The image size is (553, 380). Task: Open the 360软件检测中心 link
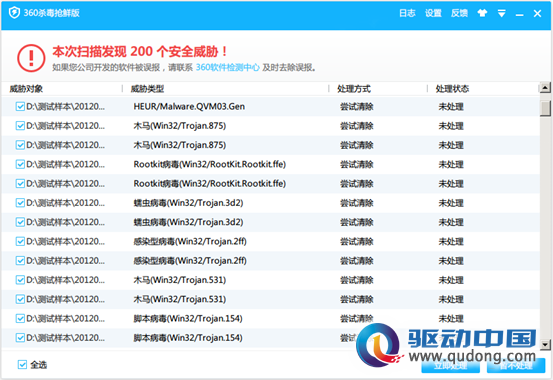tap(227, 67)
